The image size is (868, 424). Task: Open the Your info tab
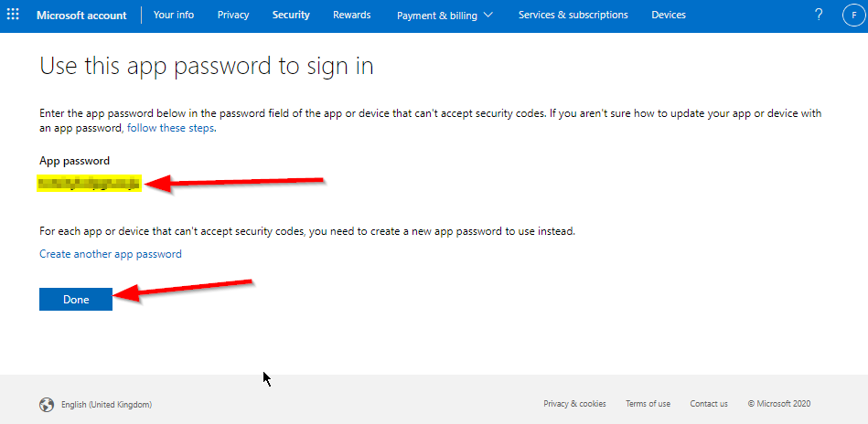coord(174,15)
